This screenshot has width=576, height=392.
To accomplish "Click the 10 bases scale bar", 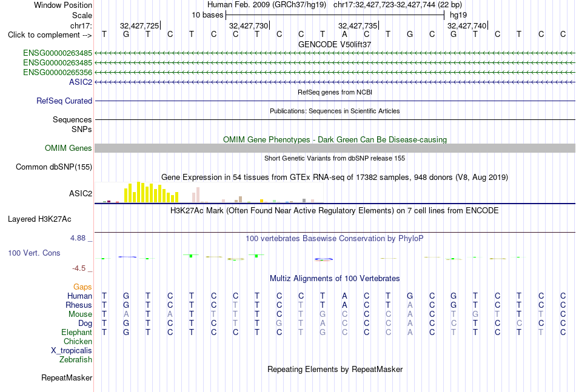I will click(335, 15).
